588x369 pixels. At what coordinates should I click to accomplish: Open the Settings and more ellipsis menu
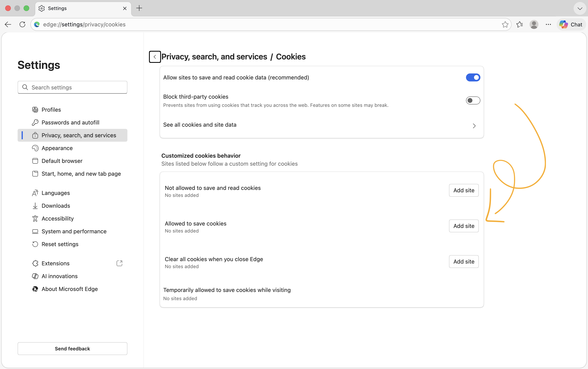548,24
